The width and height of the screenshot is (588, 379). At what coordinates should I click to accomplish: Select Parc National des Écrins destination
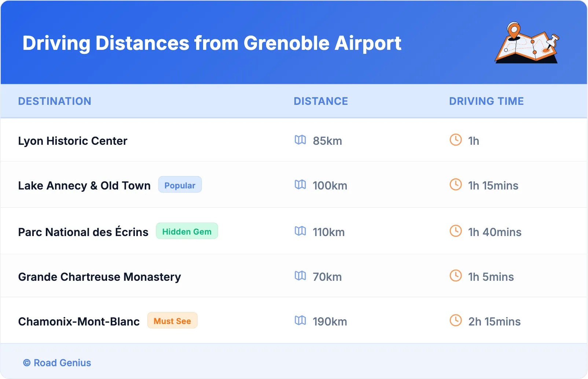[83, 231]
